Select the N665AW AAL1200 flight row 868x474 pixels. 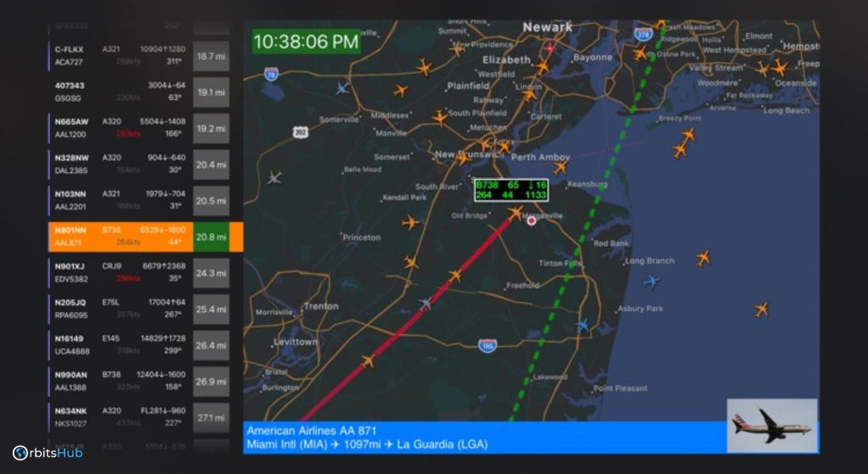coord(139,128)
